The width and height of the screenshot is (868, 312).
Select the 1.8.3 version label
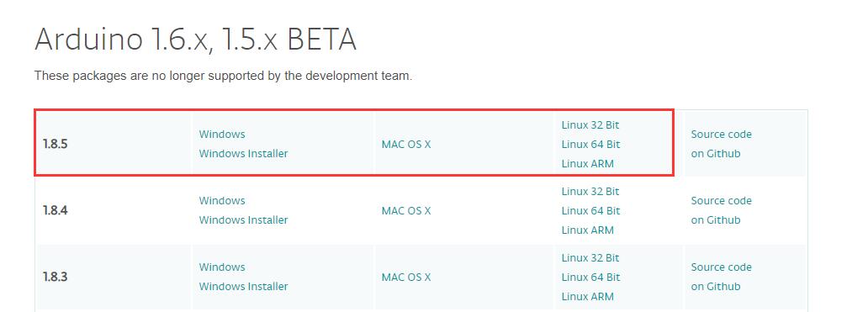tap(55, 278)
